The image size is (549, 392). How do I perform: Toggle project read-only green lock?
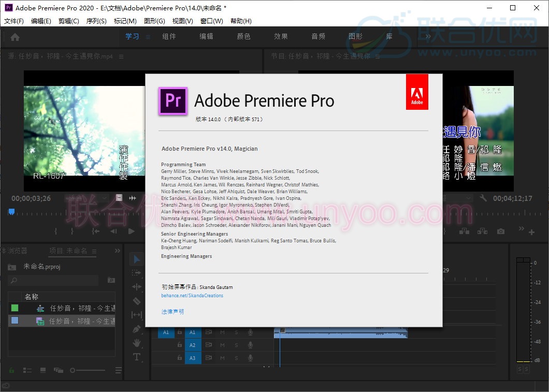(x=11, y=370)
